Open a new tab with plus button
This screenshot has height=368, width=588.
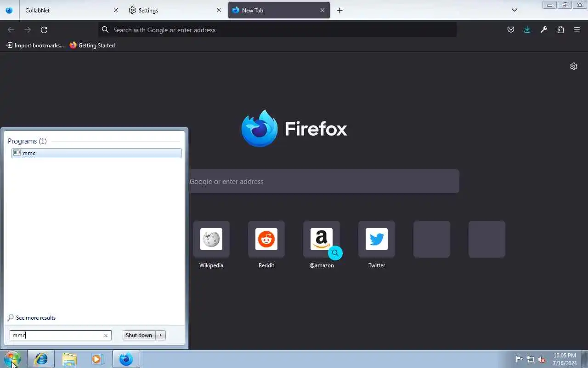(x=340, y=10)
